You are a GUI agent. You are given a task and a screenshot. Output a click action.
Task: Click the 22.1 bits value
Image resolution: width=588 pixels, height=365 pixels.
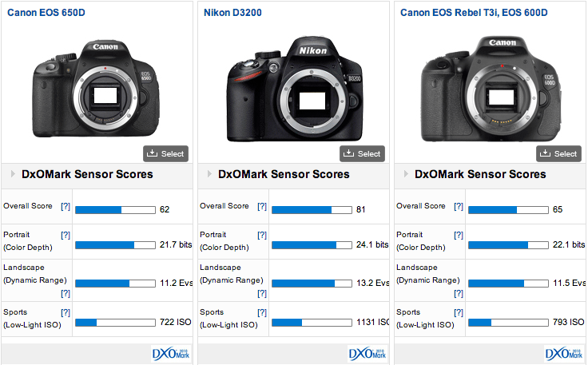coord(569,244)
